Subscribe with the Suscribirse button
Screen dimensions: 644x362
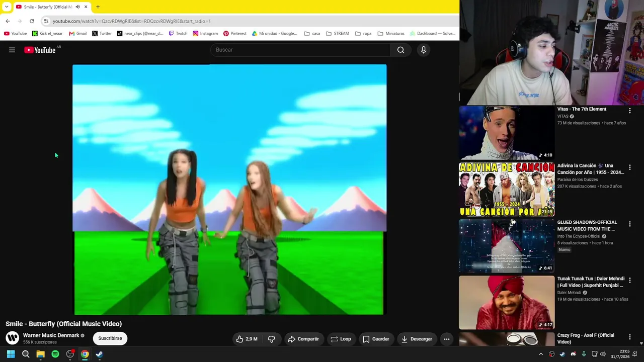pyautogui.click(x=110, y=338)
